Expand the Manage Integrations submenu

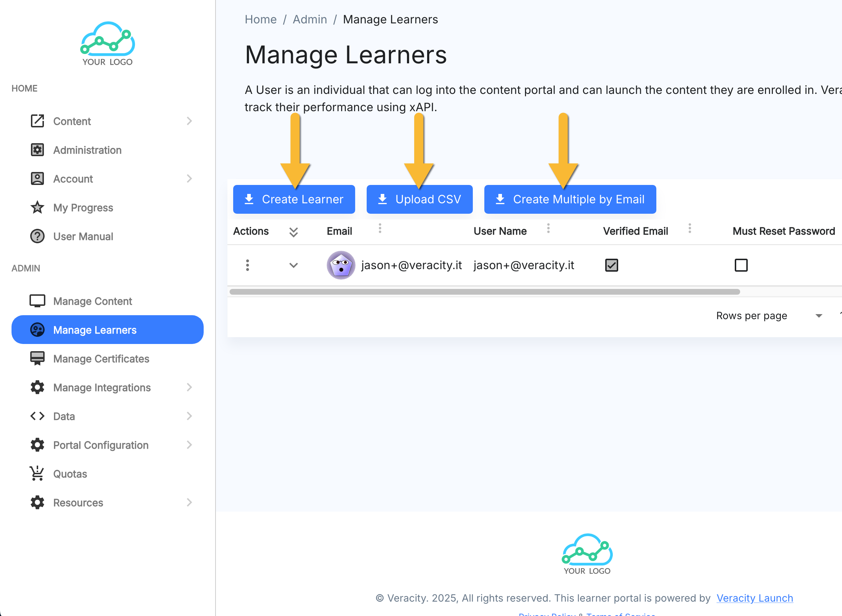pos(189,387)
